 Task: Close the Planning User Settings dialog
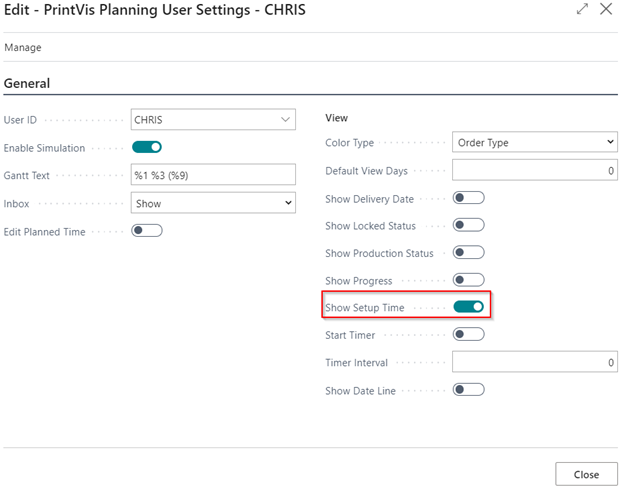pos(606,9)
